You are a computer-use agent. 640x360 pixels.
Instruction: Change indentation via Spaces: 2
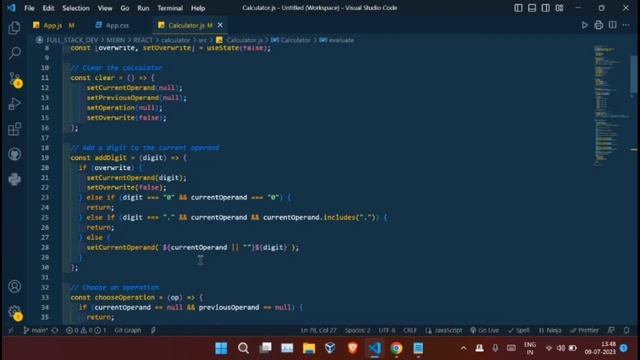tap(358, 330)
